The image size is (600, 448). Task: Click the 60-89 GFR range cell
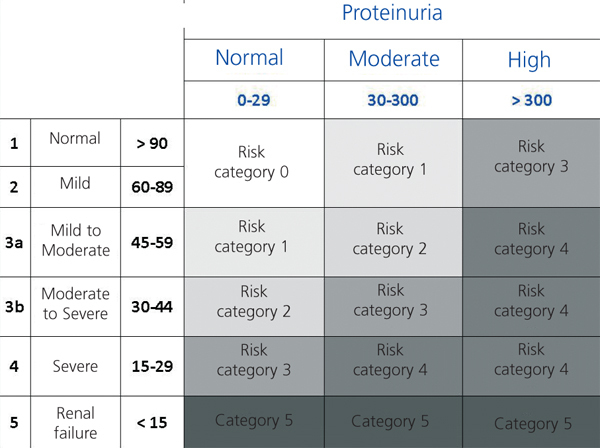pos(152,185)
